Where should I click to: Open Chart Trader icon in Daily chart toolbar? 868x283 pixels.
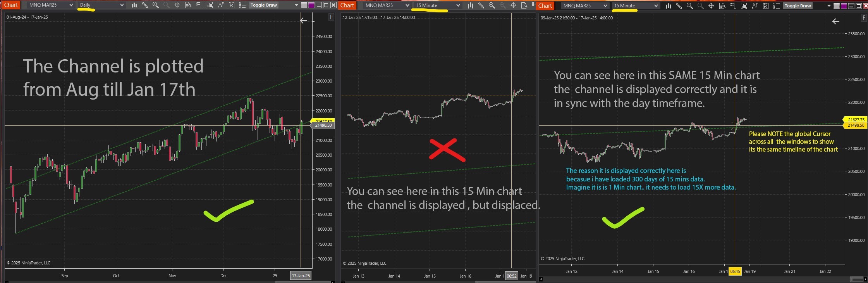coord(199,5)
